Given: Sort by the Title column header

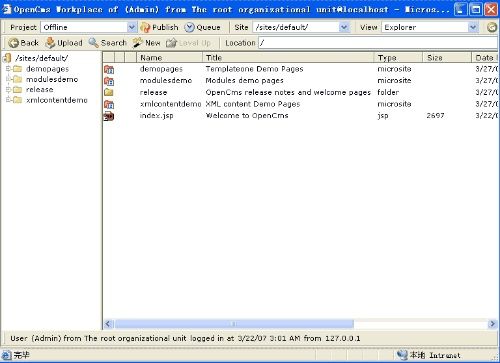Looking at the screenshot, I should pos(288,58).
